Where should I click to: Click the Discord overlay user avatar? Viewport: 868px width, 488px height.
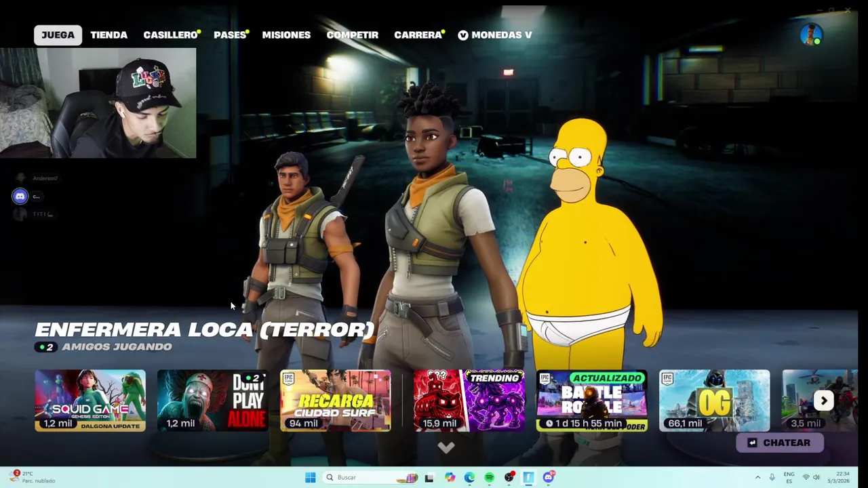coord(20,197)
